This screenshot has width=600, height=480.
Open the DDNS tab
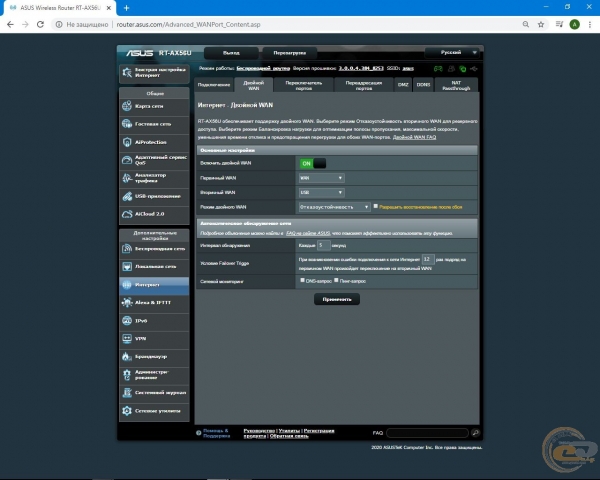(423, 85)
